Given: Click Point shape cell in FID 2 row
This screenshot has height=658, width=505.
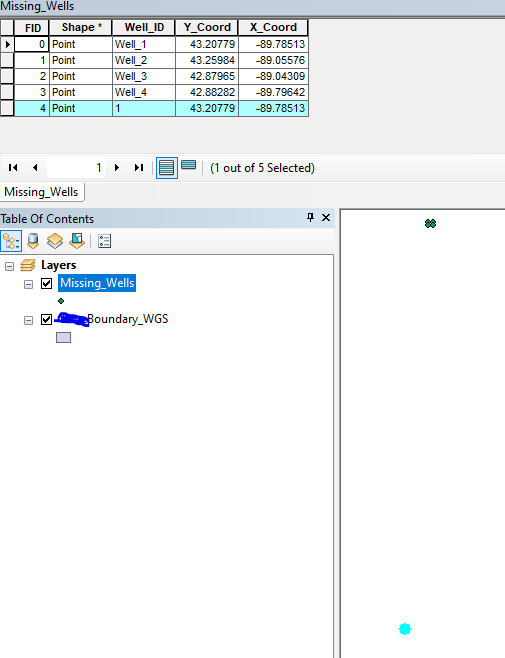Looking at the screenshot, I should coord(81,76).
